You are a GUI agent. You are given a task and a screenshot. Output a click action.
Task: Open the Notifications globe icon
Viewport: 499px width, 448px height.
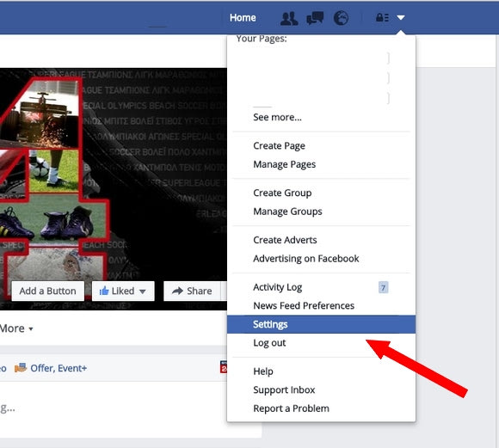point(341,18)
